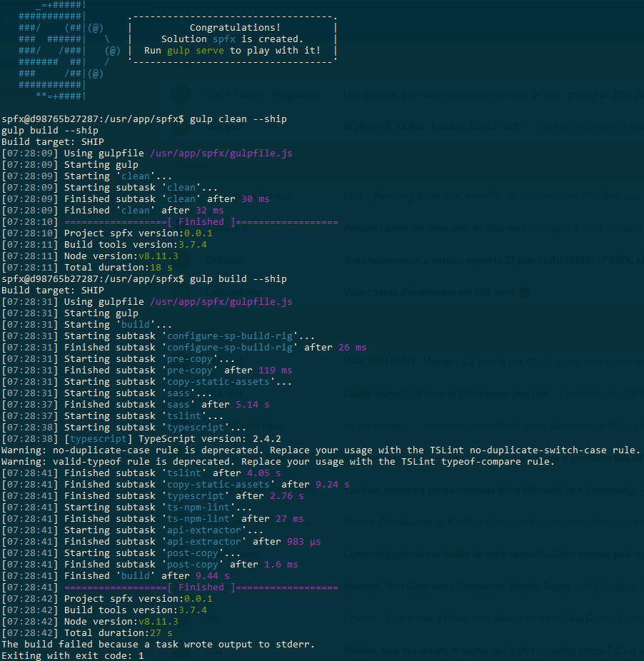Screen dimensions: 644x661
Task: Click the no-duplicate-case warning line
Action: tap(321, 450)
